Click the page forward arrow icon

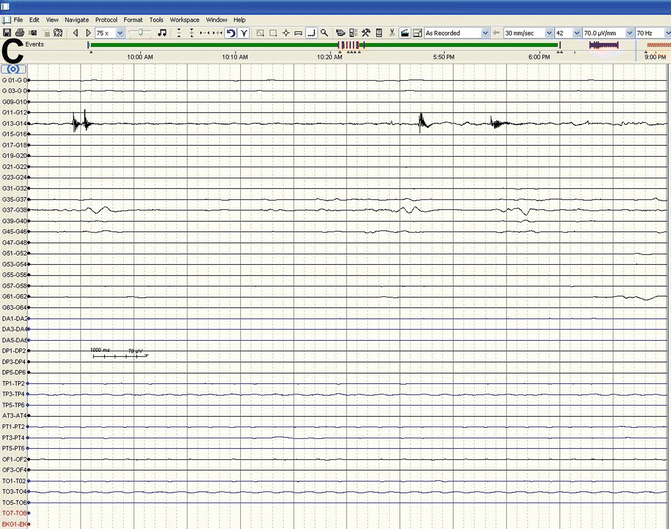[x=87, y=33]
